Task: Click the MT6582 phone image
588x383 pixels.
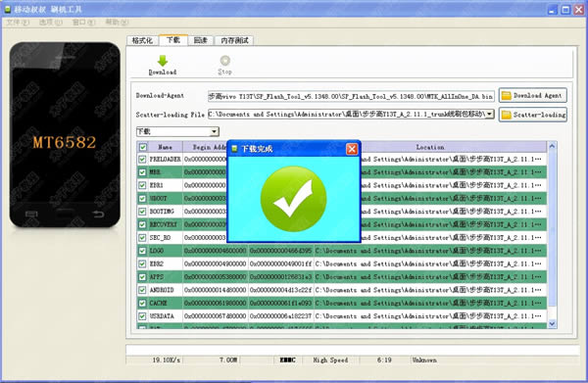Action: (65, 135)
